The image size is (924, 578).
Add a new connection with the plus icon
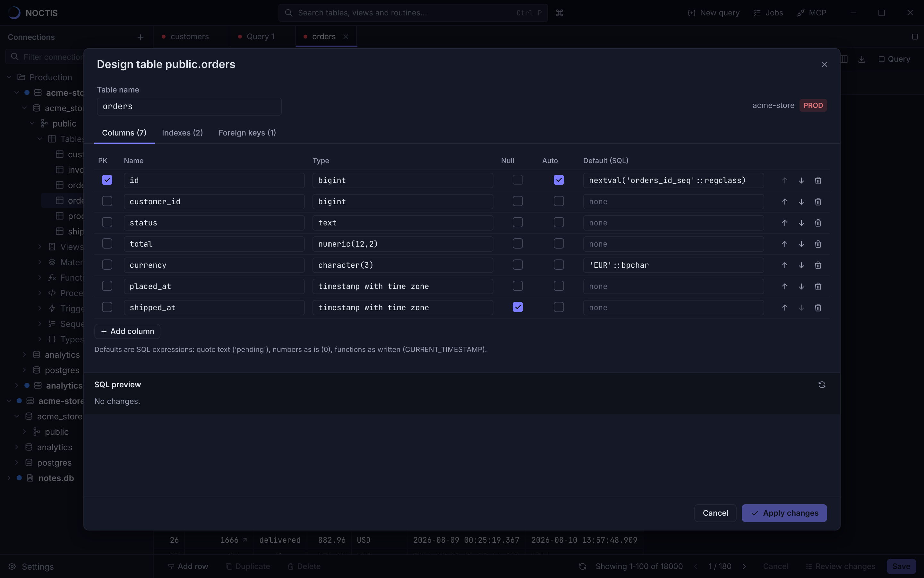pyautogui.click(x=140, y=37)
